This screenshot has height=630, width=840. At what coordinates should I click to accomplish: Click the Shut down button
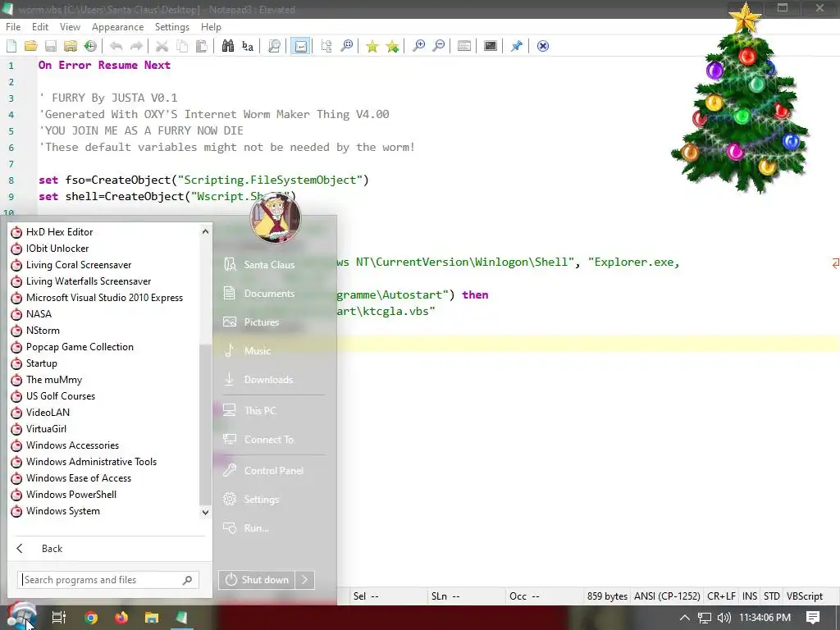(257, 580)
